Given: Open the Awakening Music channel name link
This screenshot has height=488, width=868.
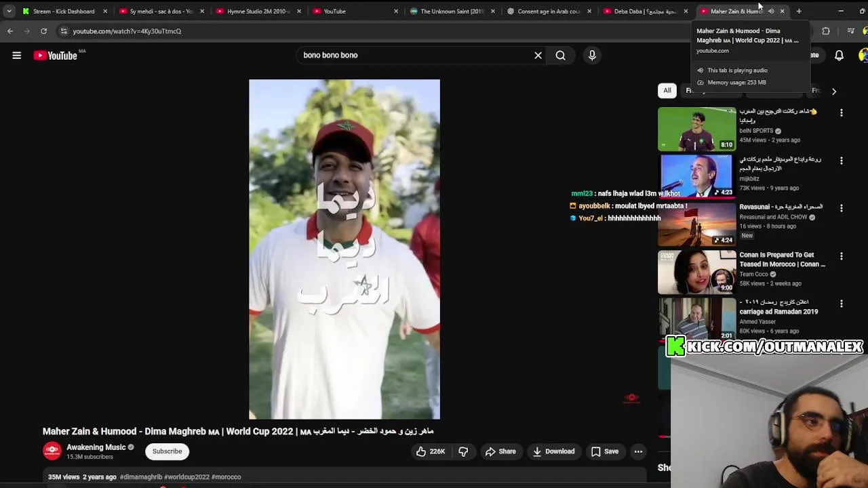Looking at the screenshot, I should click(x=96, y=447).
